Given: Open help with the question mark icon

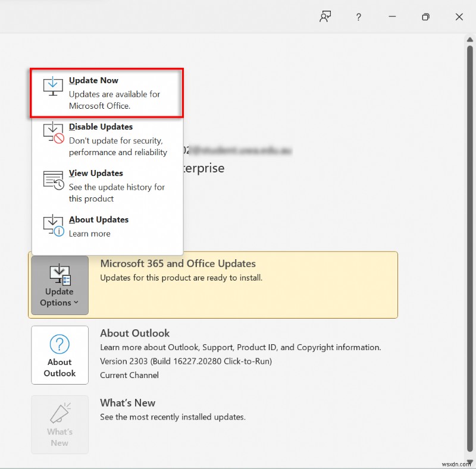Looking at the screenshot, I should [359, 17].
